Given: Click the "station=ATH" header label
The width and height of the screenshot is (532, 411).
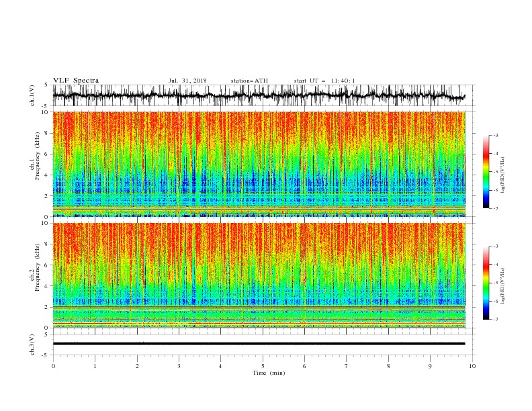Looking at the screenshot, I should (249, 81).
